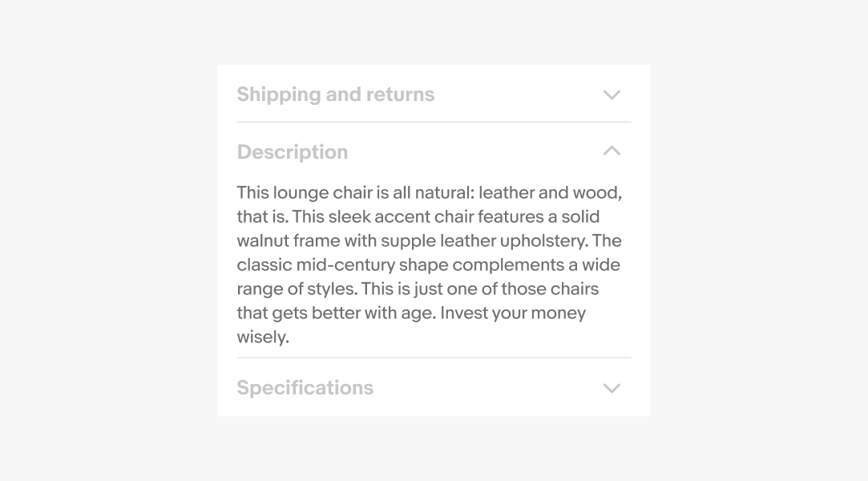Screen dimensions: 868x481
Task: Toggle the Description accordion heading
Action: point(293,152)
